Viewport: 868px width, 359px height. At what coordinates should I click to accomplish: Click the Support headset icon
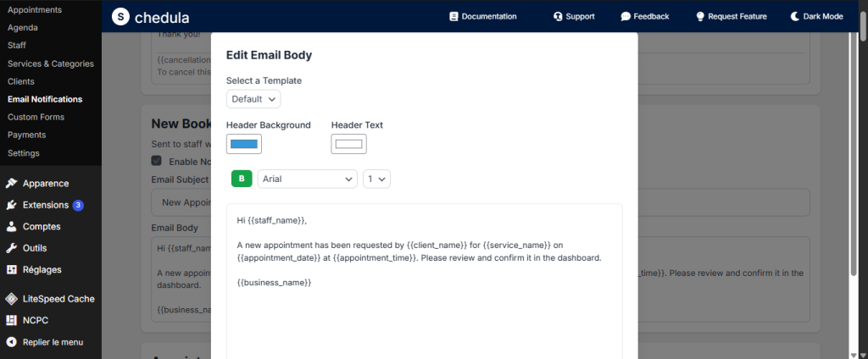pyautogui.click(x=558, y=16)
